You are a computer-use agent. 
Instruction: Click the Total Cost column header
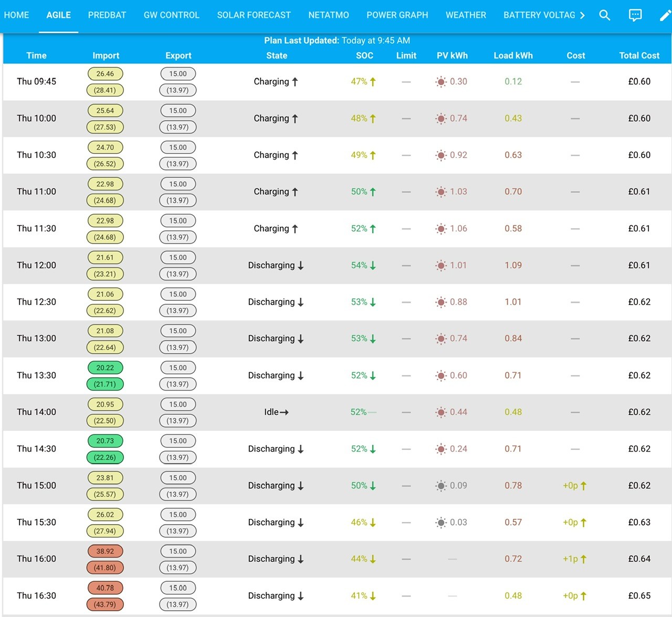pyautogui.click(x=639, y=56)
